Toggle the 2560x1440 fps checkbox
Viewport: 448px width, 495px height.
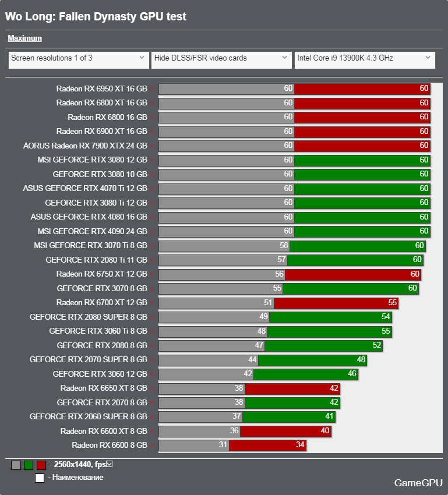click(x=110, y=464)
